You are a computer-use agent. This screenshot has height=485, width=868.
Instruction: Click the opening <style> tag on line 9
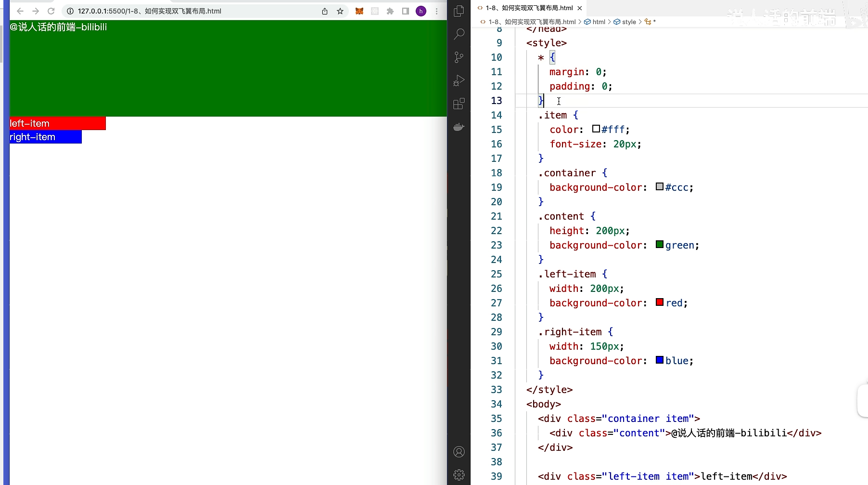coord(547,43)
